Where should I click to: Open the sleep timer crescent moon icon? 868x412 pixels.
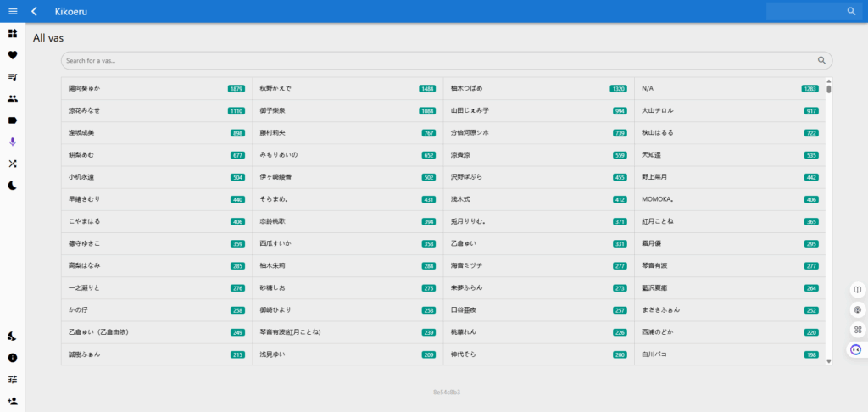[13, 185]
